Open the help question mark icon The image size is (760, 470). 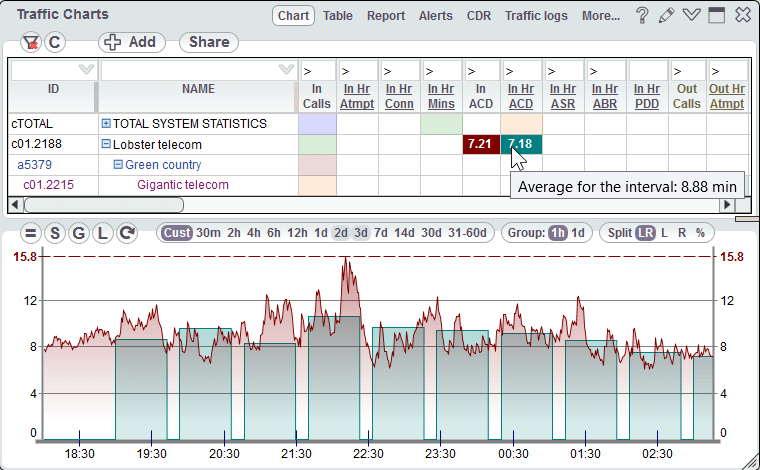tap(643, 16)
